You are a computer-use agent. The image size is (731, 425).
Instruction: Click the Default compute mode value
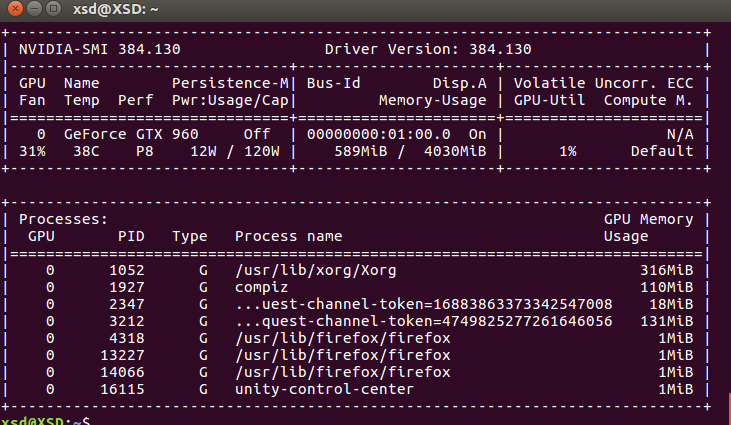(662, 151)
